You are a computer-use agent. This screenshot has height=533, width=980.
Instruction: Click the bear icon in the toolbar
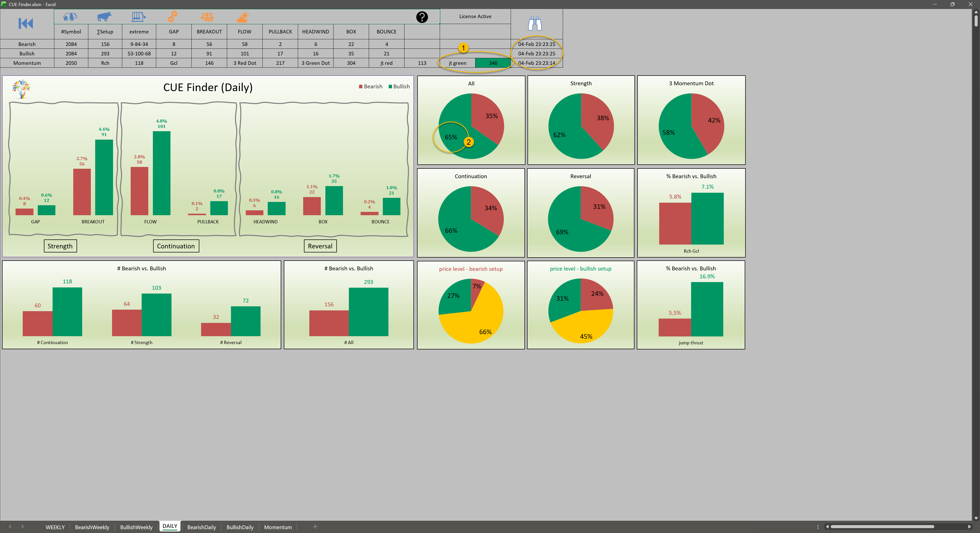[x=70, y=16]
